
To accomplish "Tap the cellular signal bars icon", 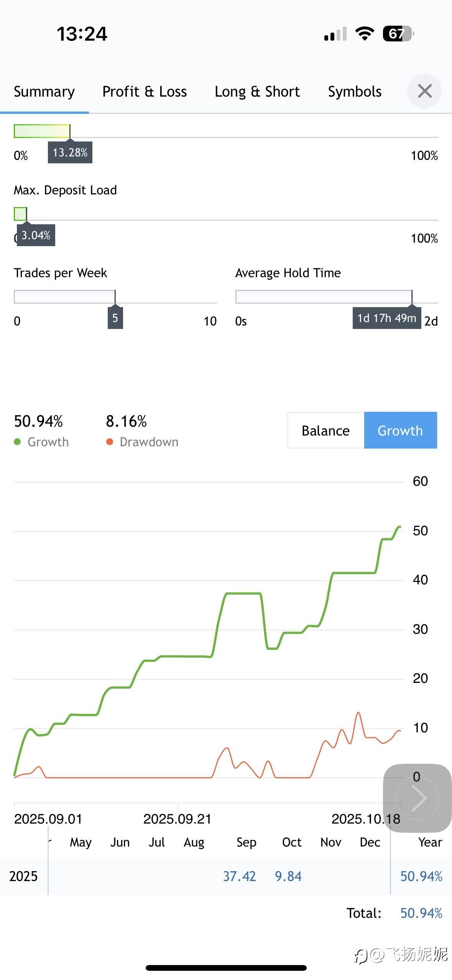I will pyautogui.click(x=335, y=34).
